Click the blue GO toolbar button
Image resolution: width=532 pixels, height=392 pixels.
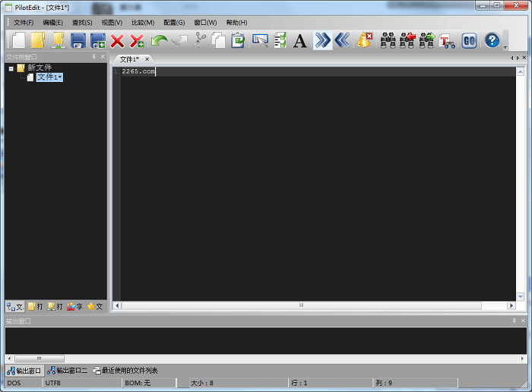pyautogui.click(x=469, y=40)
